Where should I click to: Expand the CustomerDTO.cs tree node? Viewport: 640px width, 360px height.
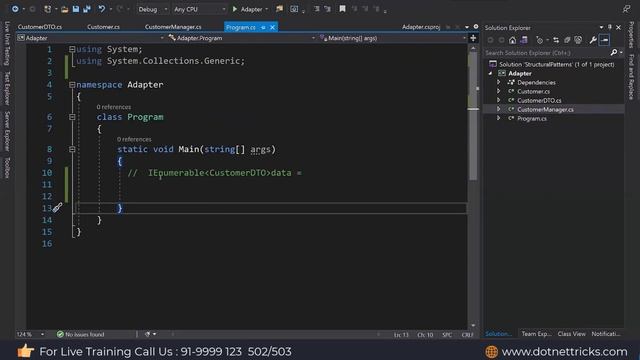point(498,100)
